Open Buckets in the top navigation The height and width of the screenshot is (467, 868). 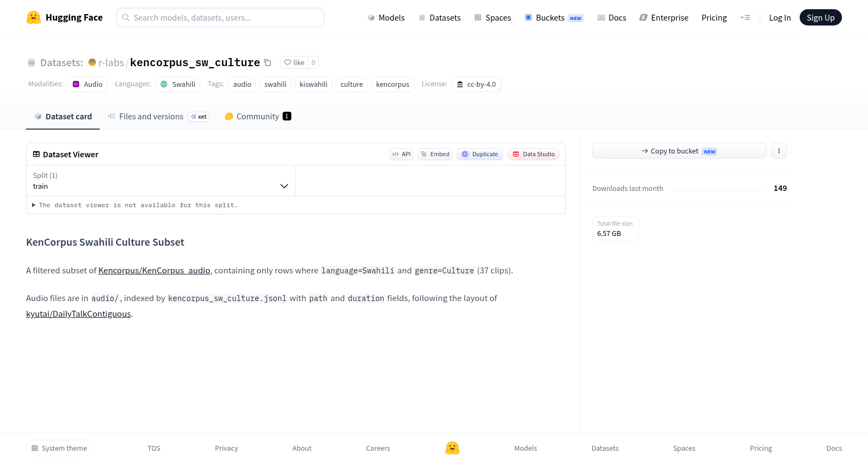click(x=554, y=17)
